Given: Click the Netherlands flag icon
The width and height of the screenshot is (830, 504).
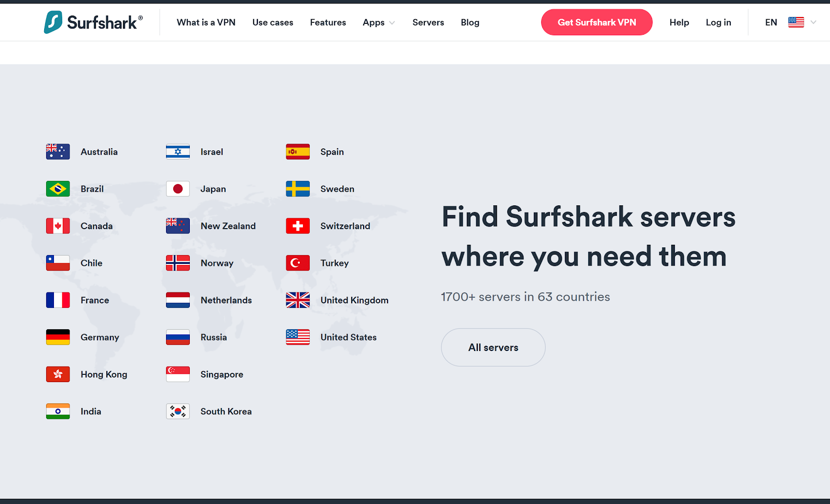Looking at the screenshot, I should tap(178, 300).
